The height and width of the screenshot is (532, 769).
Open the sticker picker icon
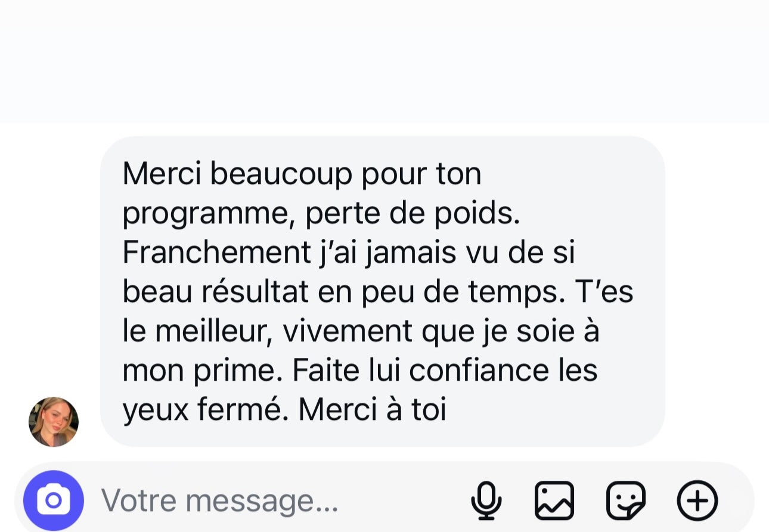(x=626, y=500)
